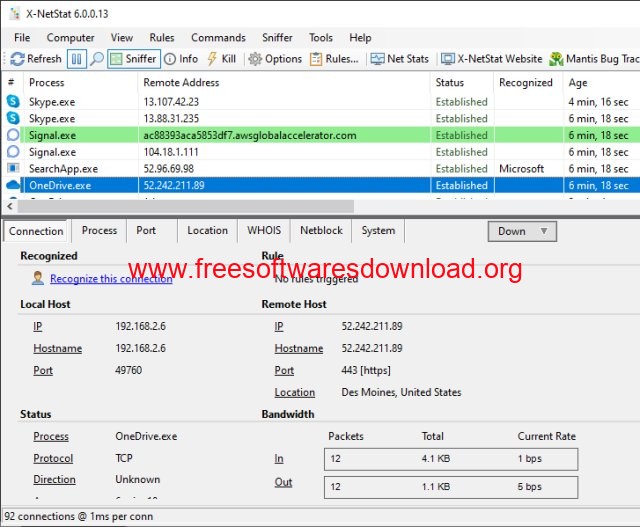Click the Remote Host IP link
This screenshot has height=527, width=640.
click(279, 326)
